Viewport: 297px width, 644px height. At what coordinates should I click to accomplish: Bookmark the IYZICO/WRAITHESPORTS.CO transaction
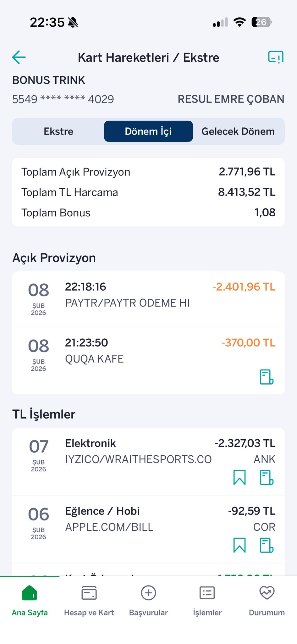tap(239, 477)
